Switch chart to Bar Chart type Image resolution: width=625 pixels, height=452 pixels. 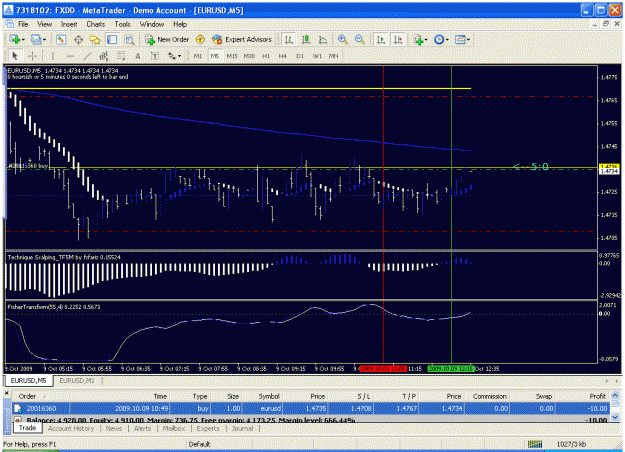tap(289, 39)
